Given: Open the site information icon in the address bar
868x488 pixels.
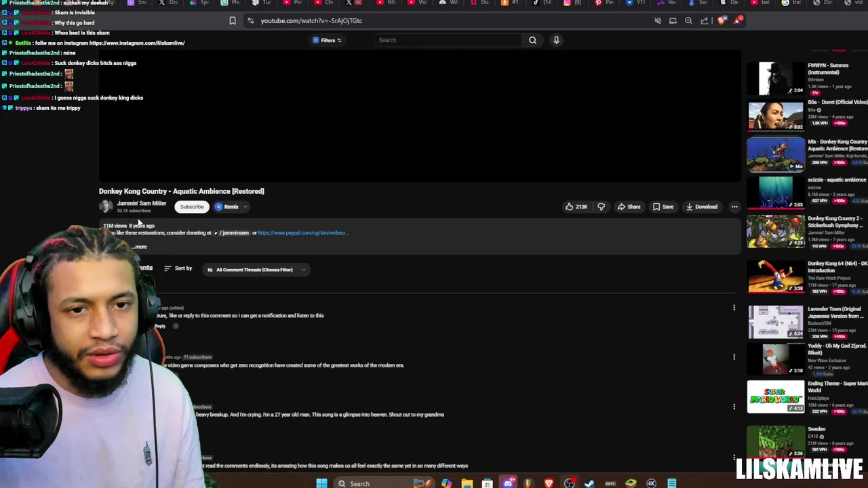Looking at the screenshot, I should pyautogui.click(x=250, y=20).
